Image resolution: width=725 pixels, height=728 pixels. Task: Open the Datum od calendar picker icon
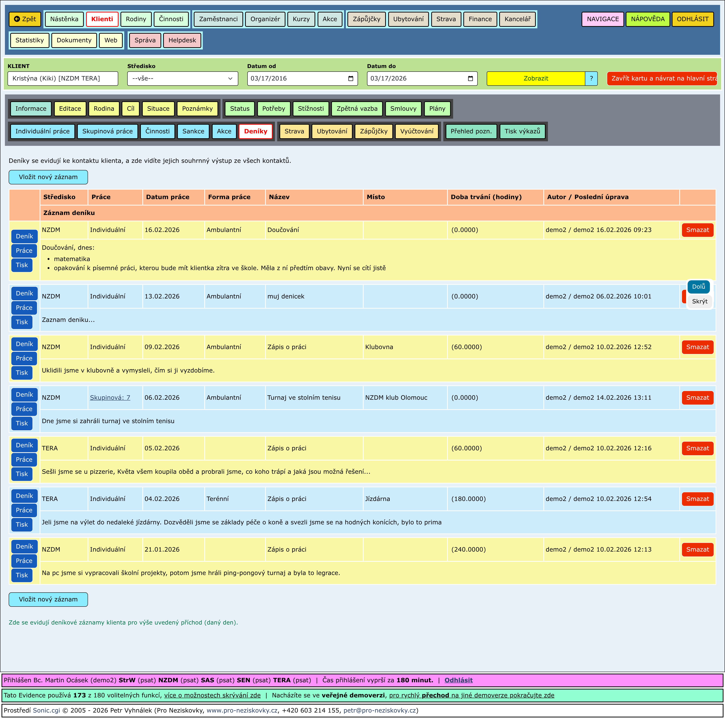click(351, 78)
